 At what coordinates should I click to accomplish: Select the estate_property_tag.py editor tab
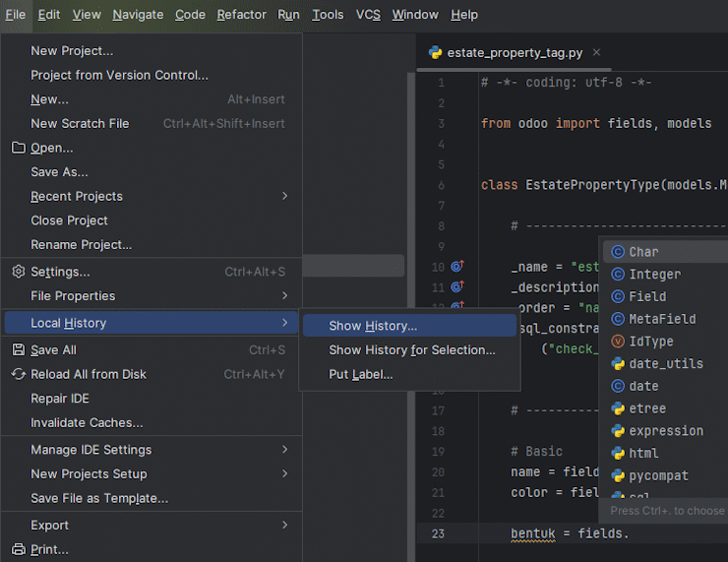click(514, 52)
